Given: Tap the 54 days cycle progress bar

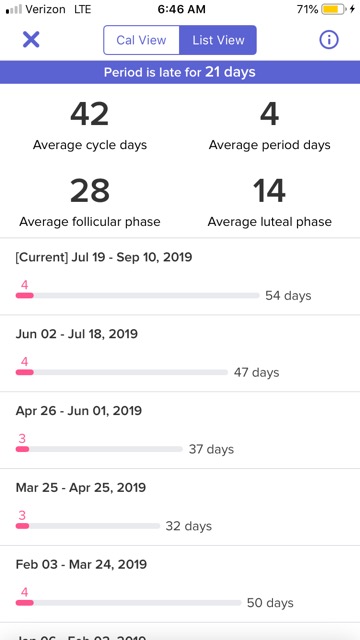Looking at the screenshot, I should [x=138, y=296].
